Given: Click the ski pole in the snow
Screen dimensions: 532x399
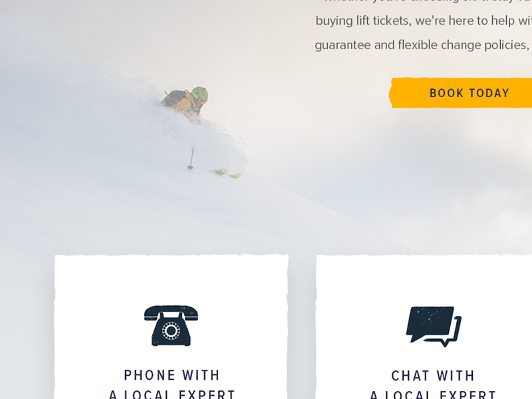Looking at the screenshot, I should tap(192, 158).
